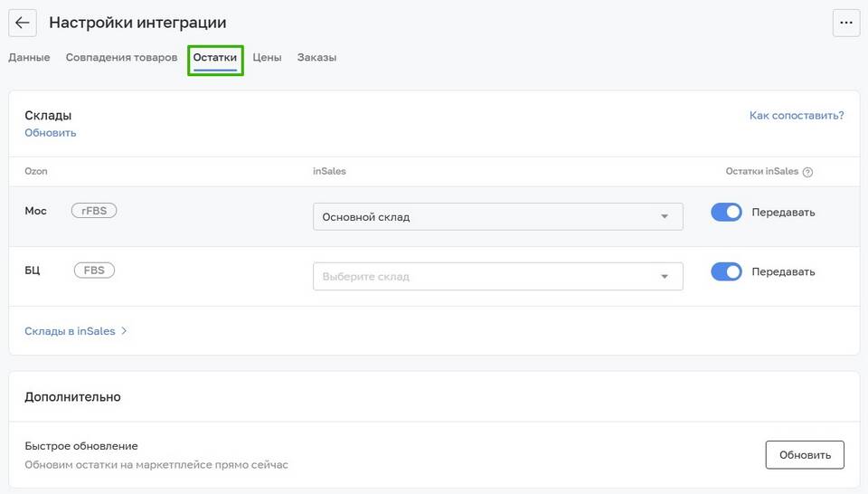The height and width of the screenshot is (494, 868).
Task: Click the chevron icon next to Склады в inSales
Action: click(x=124, y=330)
